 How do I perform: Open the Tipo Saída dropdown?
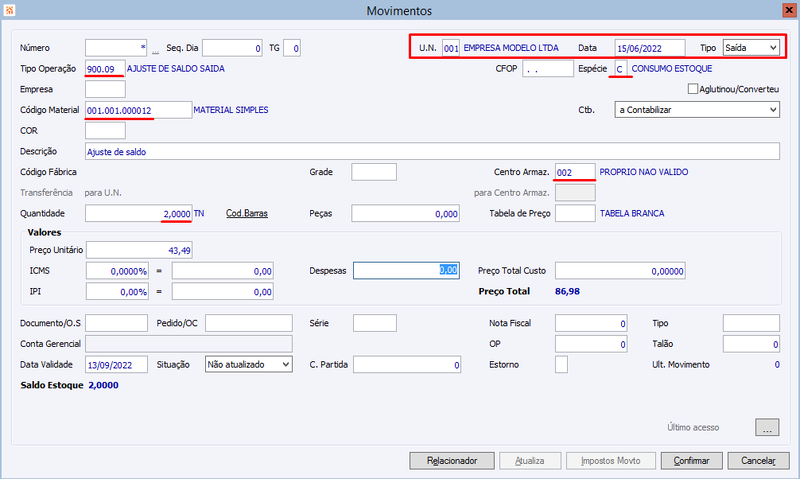751,48
